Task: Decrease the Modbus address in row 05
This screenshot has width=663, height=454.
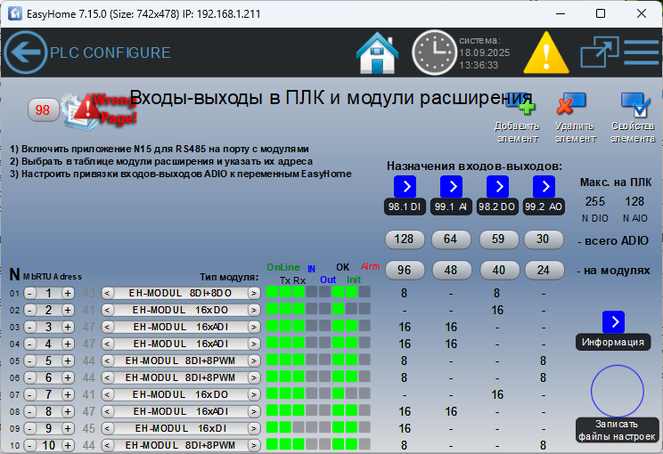Action: pos(29,361)
